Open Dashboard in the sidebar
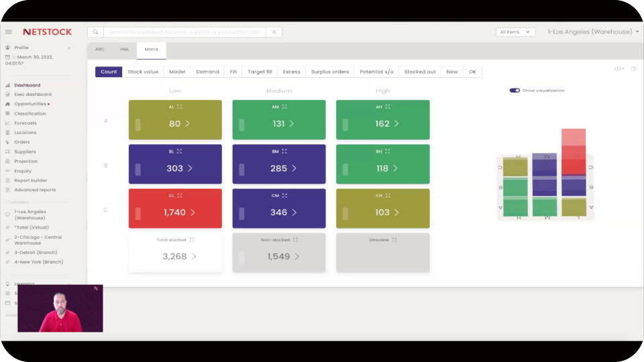644x362 pixels. pyautogui.click(x=27, y=85)
